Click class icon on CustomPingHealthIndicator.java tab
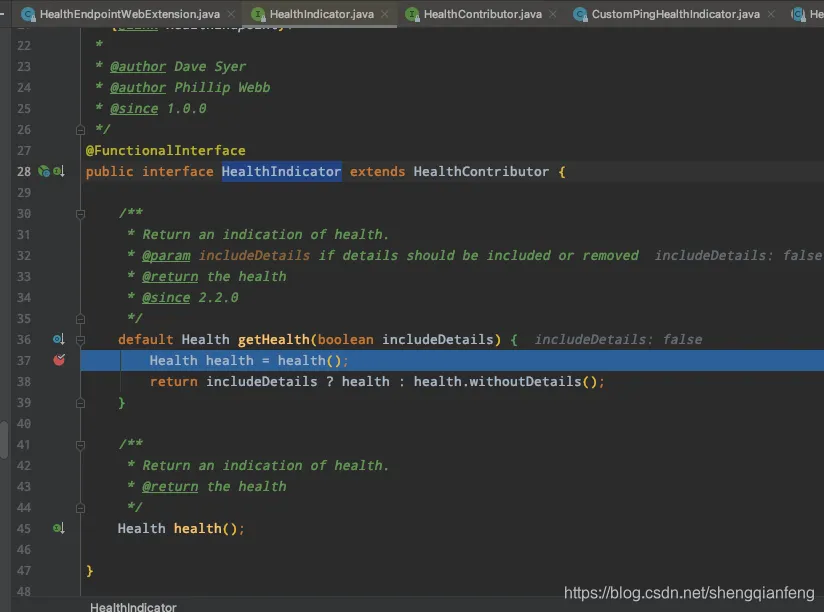 580,14
